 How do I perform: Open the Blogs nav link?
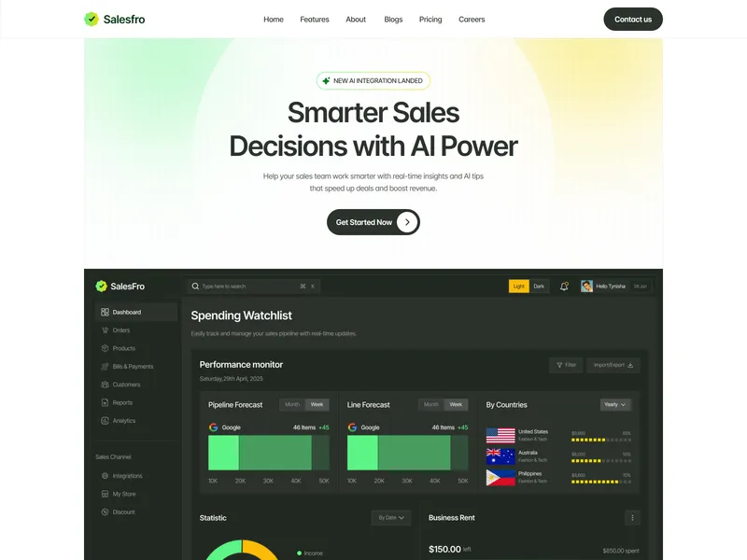tap(393, 20)
